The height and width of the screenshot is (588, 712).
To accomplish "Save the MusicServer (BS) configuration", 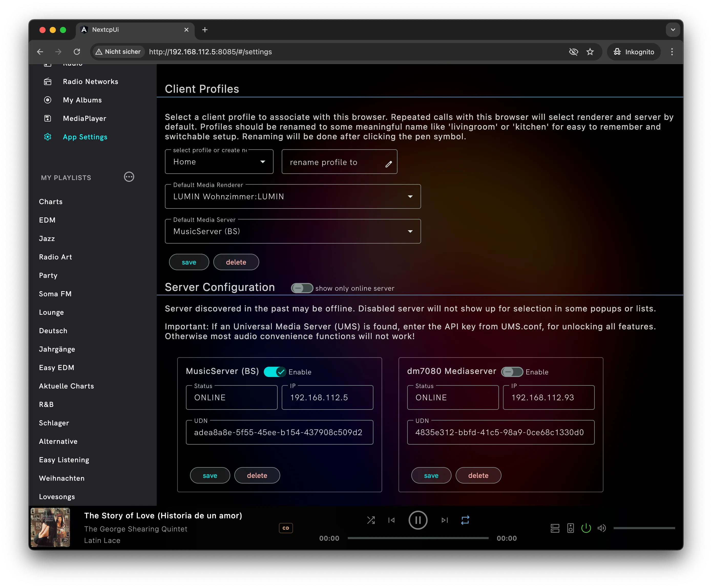I will click(210, 476).
